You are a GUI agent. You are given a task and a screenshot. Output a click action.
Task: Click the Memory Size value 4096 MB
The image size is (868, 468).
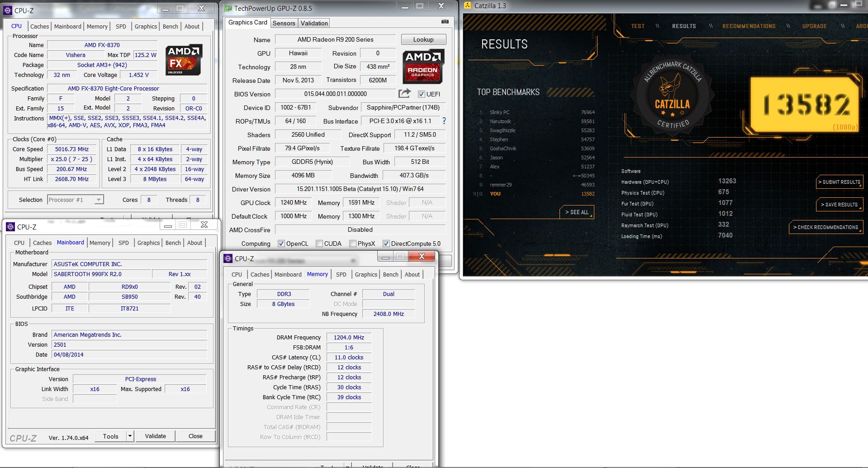(303, 175)
